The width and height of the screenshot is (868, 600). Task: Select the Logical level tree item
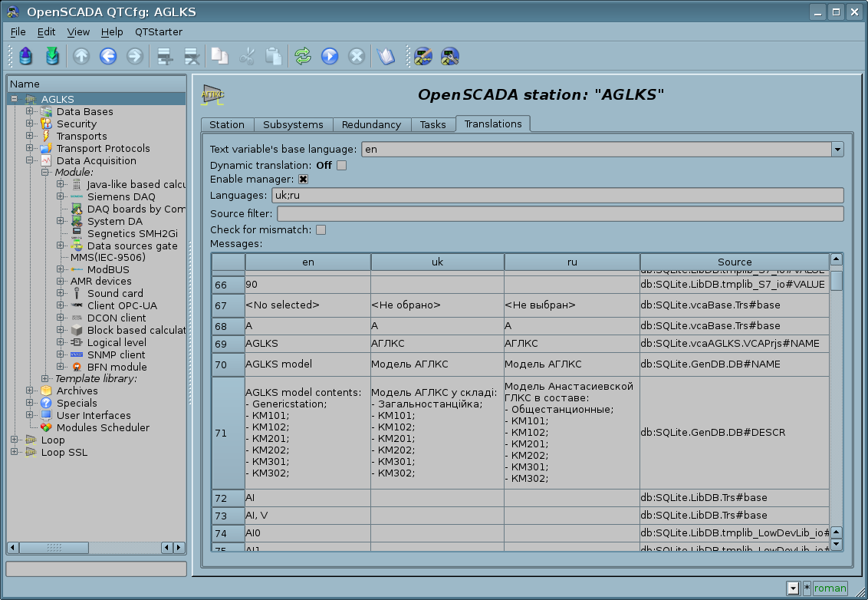(x=117, y=342)
